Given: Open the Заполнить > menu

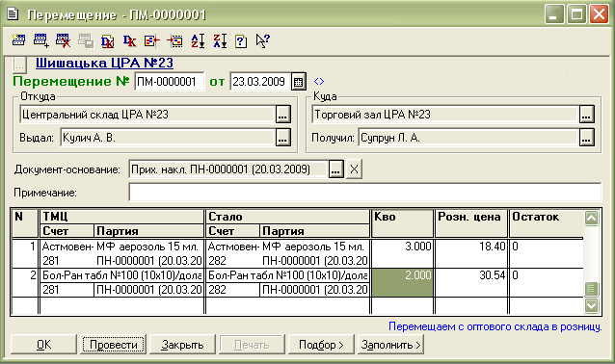Looking at the screenshot, I should (390, 345).
